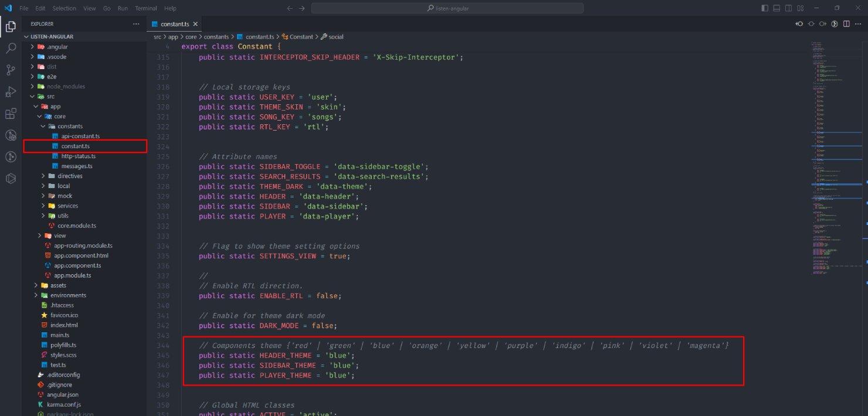Open the Run and Debug view
The width and height of the screenshot is (868, 416).
click(x=11, y=91)
